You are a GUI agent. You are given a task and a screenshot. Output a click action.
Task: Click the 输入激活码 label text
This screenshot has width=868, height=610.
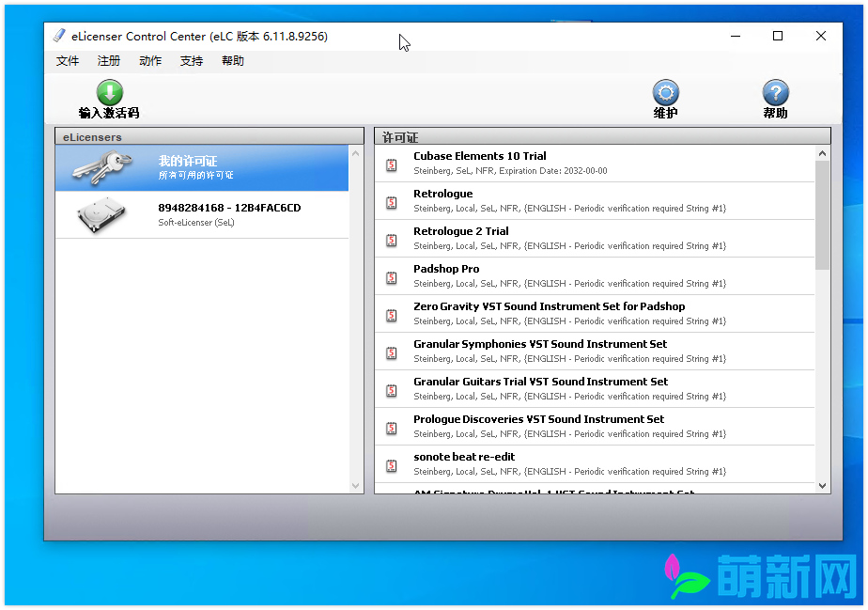click(x=109, y=113)
